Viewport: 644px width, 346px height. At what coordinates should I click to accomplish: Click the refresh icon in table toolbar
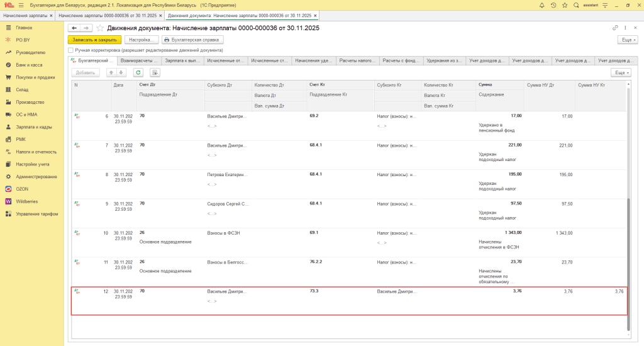click(x=138, y=72)
